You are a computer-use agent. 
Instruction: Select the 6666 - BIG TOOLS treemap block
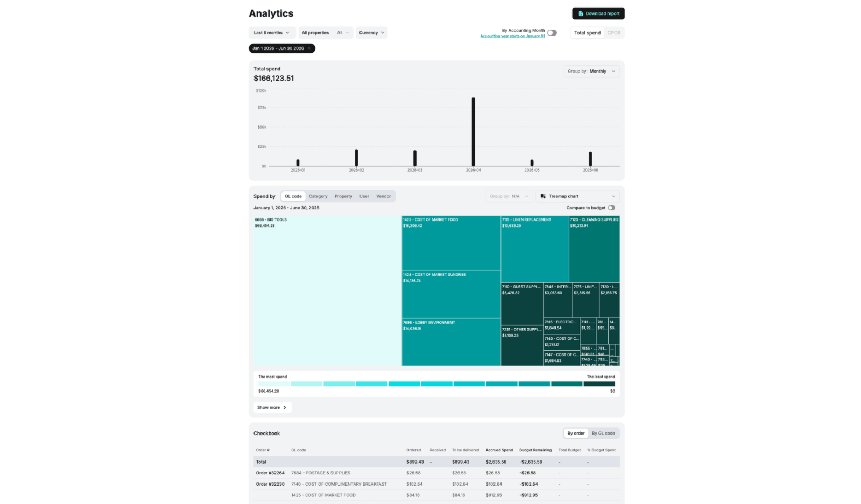[x=327, y=291]
